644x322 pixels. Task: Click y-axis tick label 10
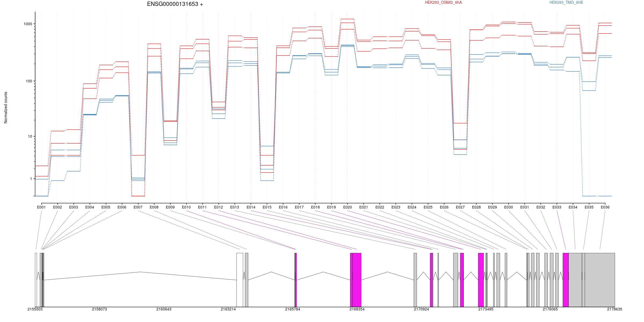click(30, 136)
